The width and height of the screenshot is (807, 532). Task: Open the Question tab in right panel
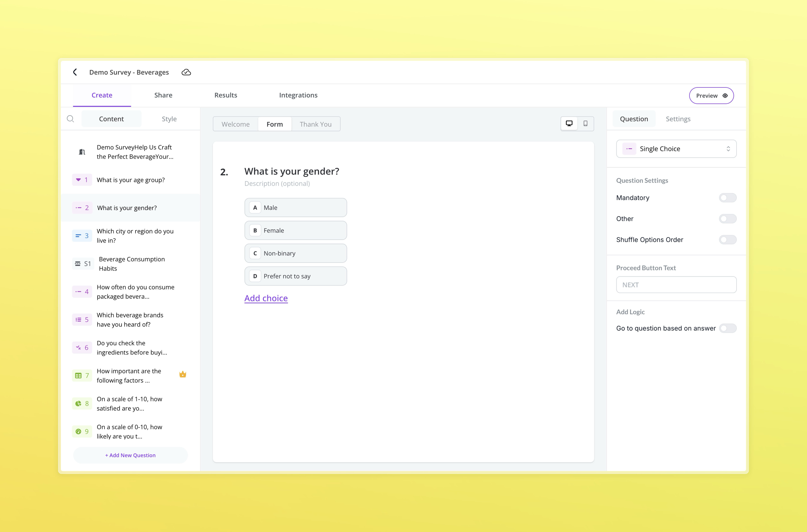click(x=634, y=119)
